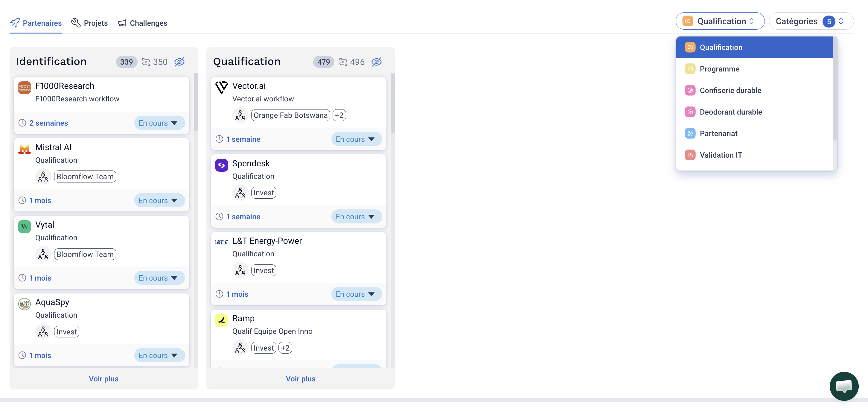
Task: Open the Catégories filter dropdown
Action: (811, 21)
